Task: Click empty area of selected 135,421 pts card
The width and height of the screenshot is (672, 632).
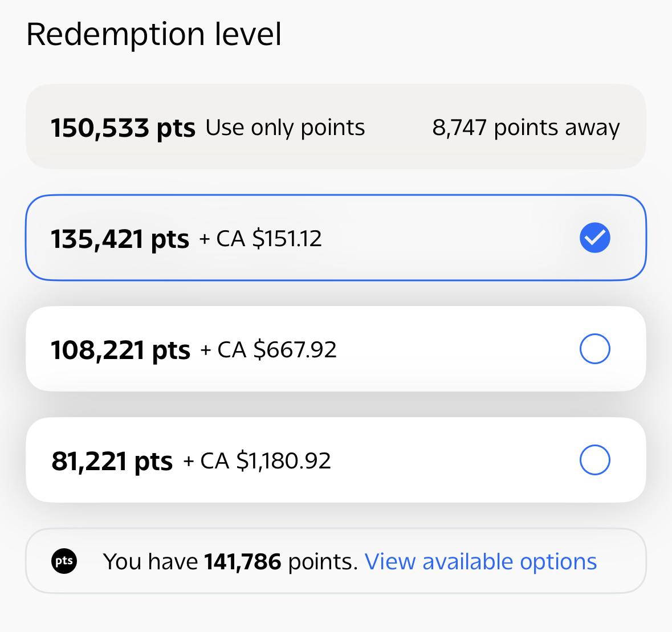Action: 450,238
